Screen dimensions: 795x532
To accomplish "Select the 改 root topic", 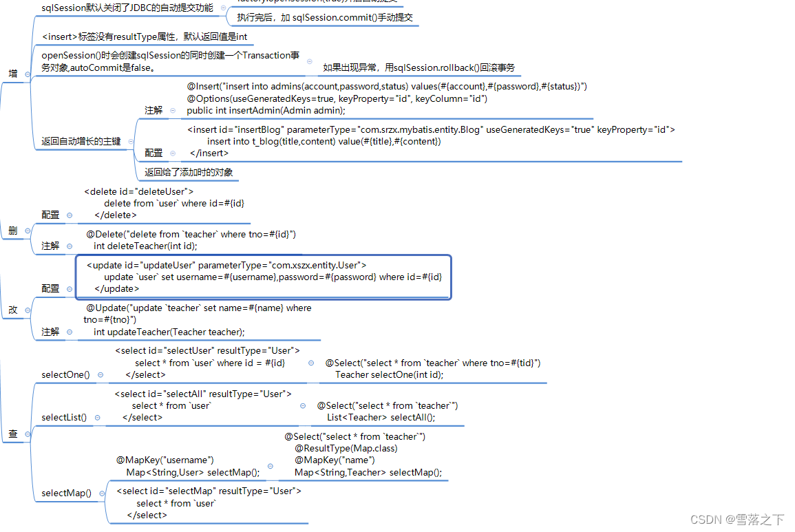I will click(13, 310).
